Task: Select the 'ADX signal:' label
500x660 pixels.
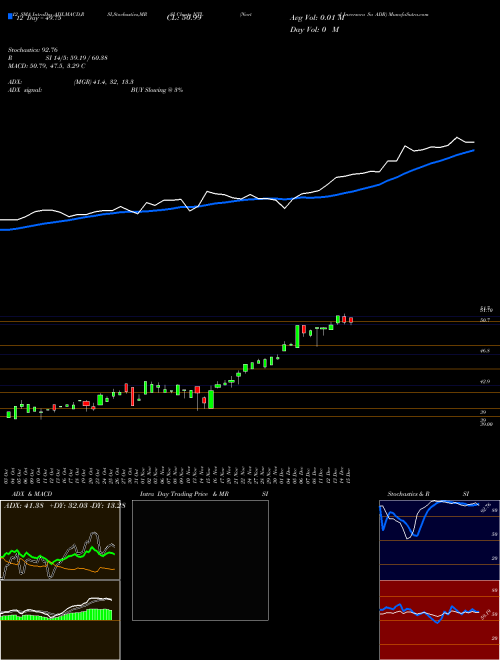Action: point(24,90)
